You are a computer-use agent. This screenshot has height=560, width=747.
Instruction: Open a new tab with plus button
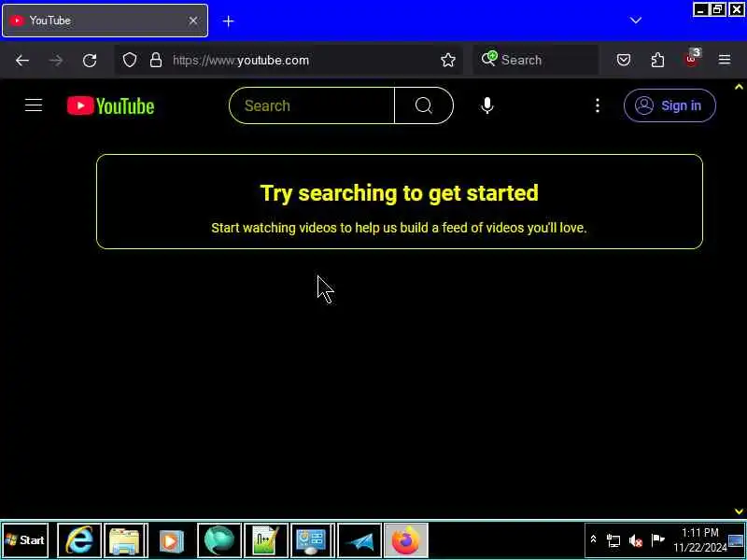pos(228,21)
